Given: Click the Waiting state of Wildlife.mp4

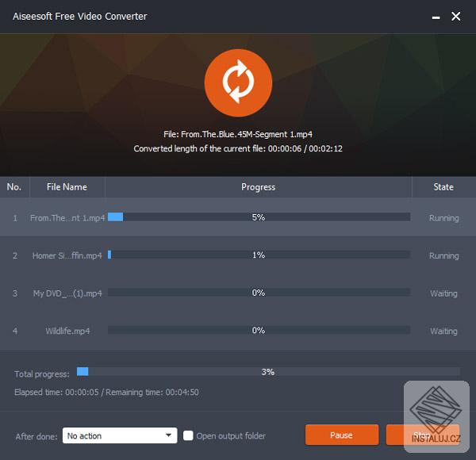Looking at the screenshot, I should pyautogui.click(x=443, y=331).
